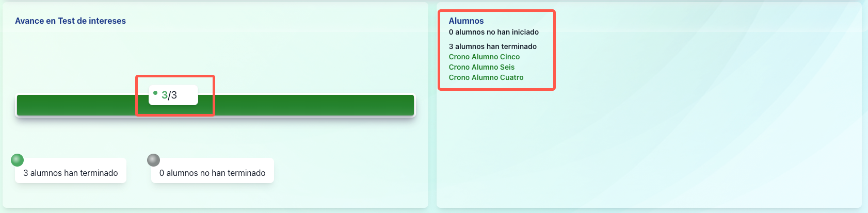Select the left "3 alumnos han terminado" legend card
The width and height of the screenshot is (868, 213).
pyautogui.click(x=71, y=173)
